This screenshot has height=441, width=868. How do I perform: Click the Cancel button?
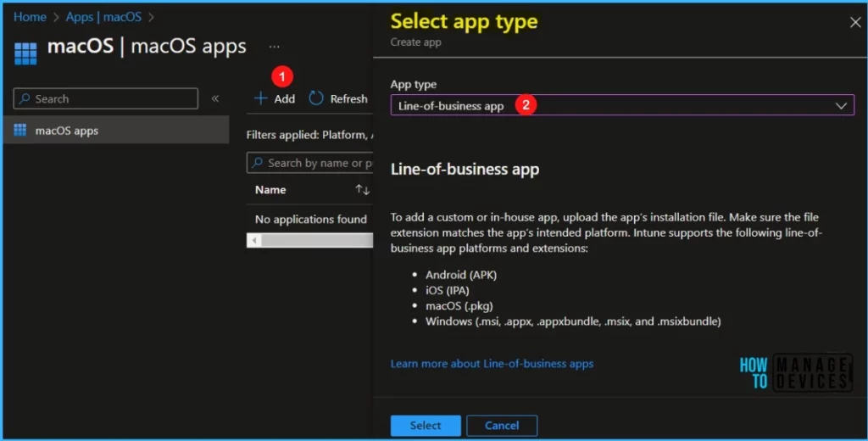click(502, 426)
